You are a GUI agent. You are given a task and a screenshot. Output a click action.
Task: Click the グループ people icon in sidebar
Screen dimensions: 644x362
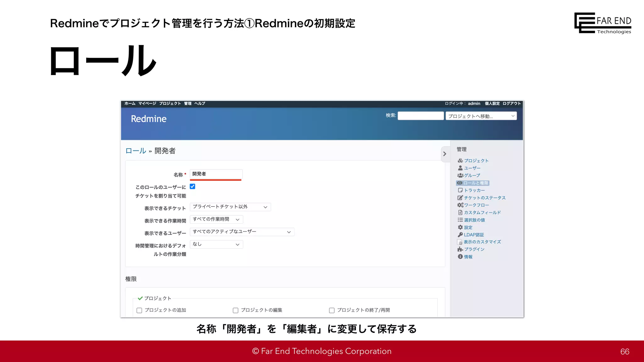pyautogui.click(x=460, y=175)
